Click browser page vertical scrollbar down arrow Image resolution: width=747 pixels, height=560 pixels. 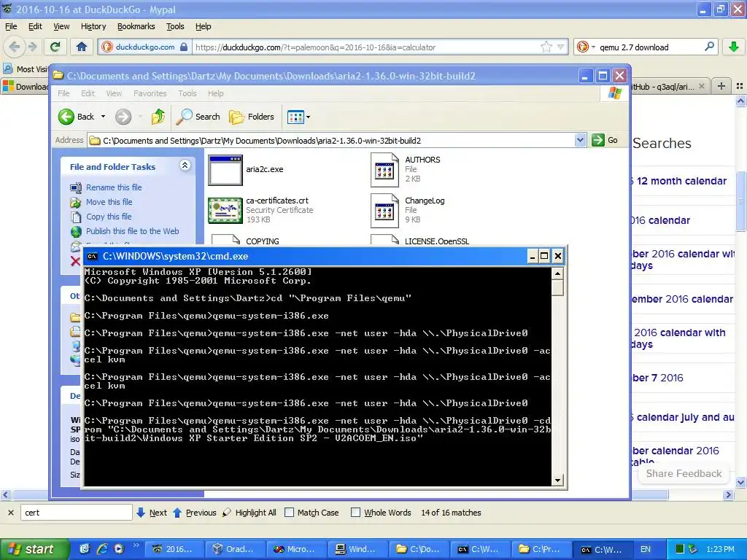click(x=740, y=483)
